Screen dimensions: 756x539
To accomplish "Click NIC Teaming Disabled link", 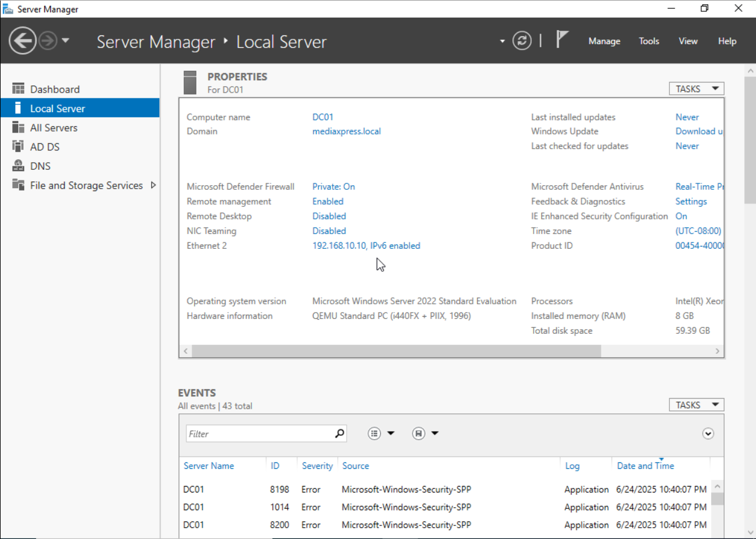I will pos(329,231).
